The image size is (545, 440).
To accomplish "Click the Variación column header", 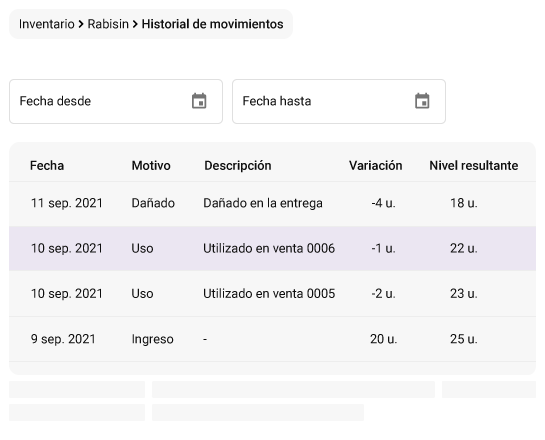I will point(376,165).
